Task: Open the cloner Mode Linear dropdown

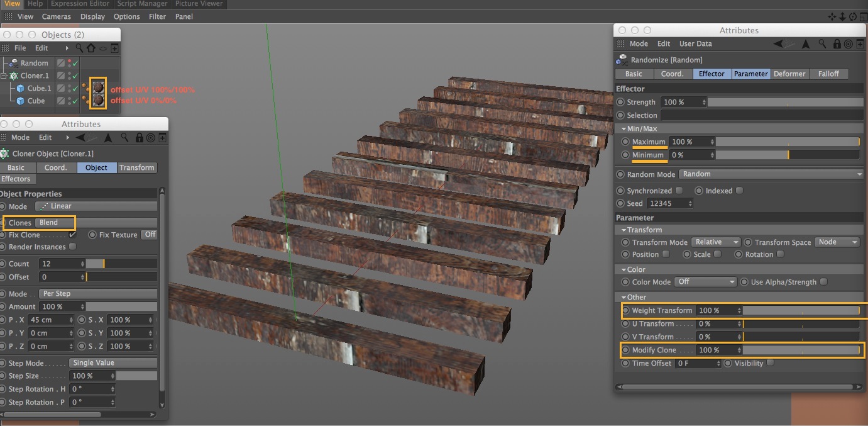Action: click(x=96, y=206)
